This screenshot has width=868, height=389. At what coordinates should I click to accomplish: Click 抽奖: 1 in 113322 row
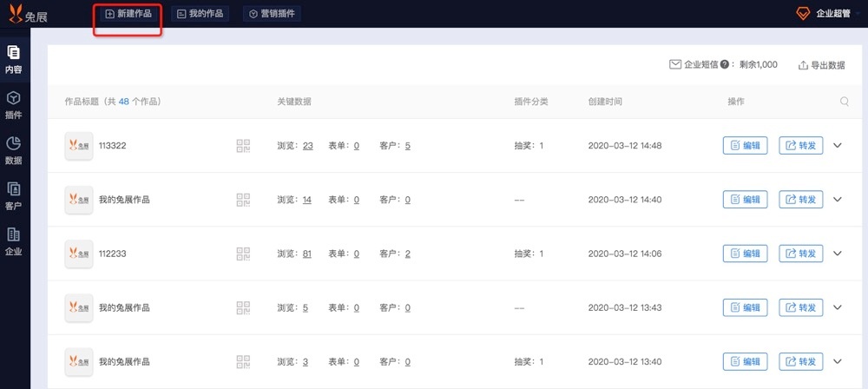pos(529,146)
